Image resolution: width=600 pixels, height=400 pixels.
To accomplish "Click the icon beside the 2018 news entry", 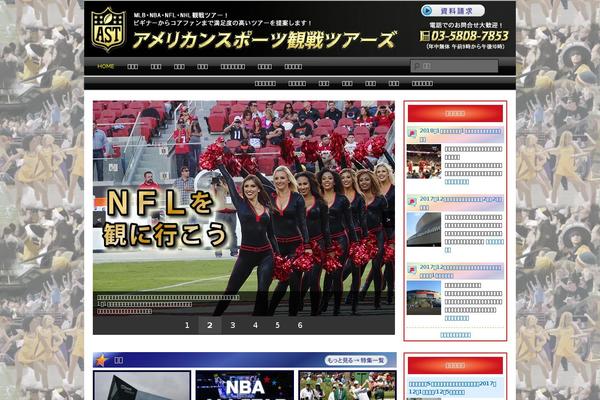I will 412,133.
